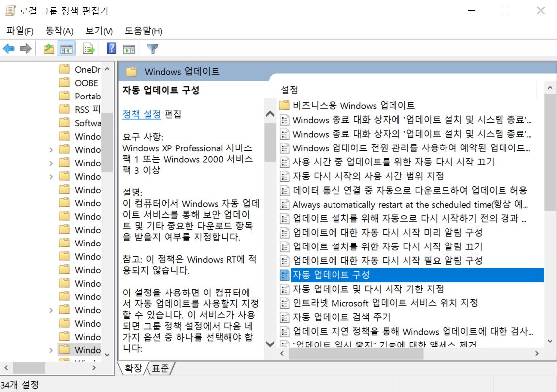557x392 pixels.
Task: Click description pane scroll up arrow
Action: 270,114
